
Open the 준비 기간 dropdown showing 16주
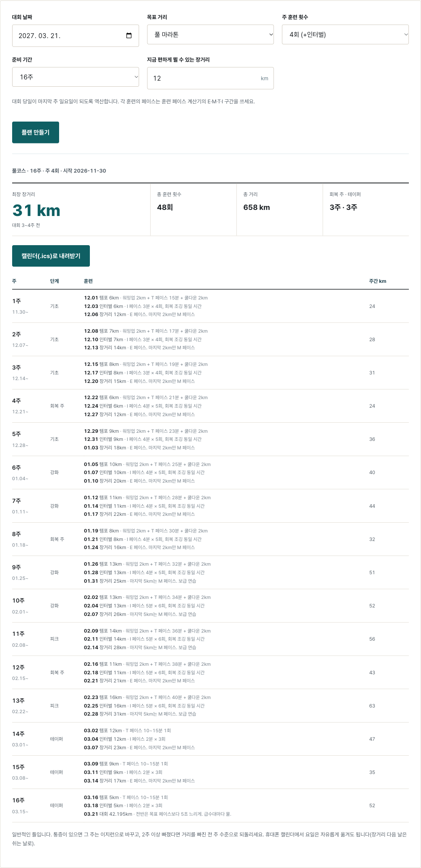(x=75, y=77)
